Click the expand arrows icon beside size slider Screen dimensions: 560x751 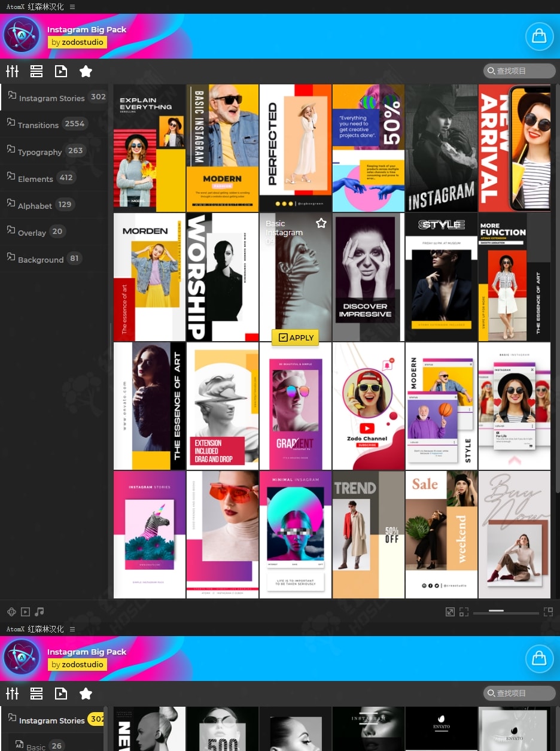point(451,612)
